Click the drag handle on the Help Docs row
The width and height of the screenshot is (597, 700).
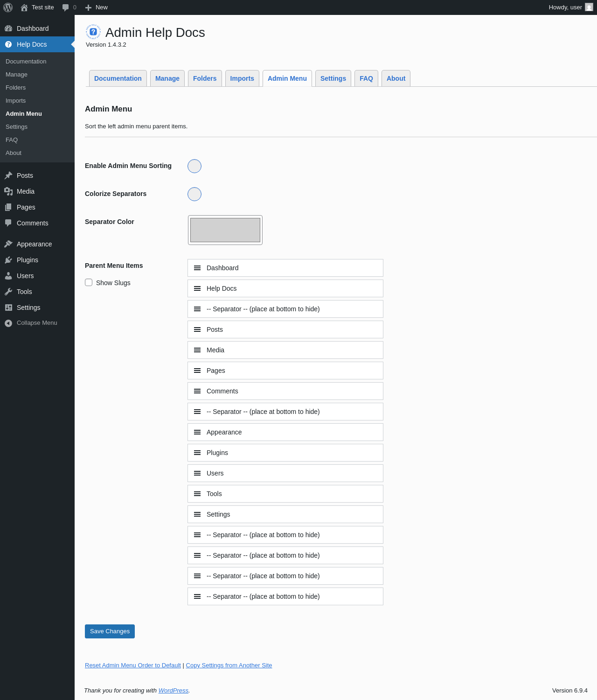point(197,288)
